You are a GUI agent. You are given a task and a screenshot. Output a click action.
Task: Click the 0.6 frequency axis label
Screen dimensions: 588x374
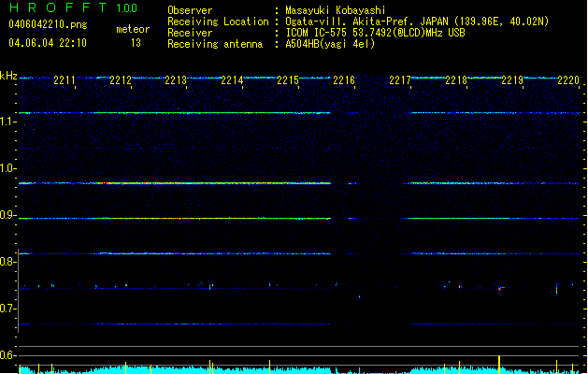8,355
